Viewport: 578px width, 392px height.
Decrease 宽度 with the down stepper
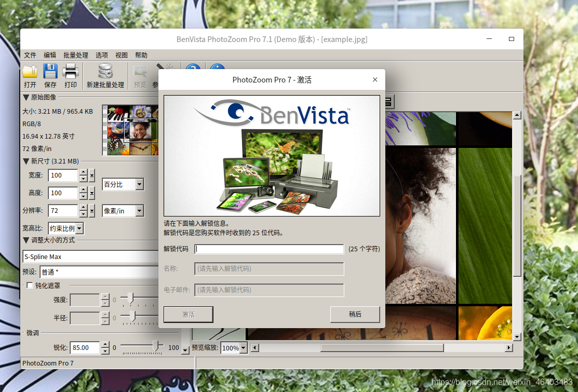point(83,179)
